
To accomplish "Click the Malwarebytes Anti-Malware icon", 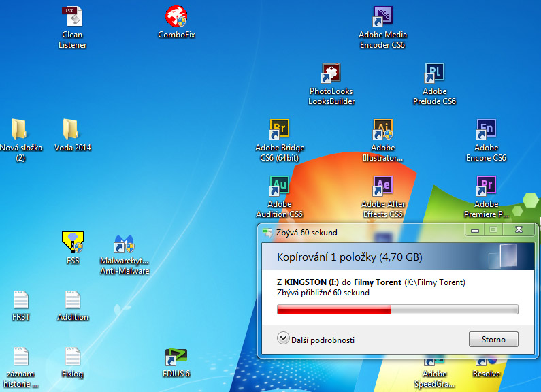I will 124,244.
